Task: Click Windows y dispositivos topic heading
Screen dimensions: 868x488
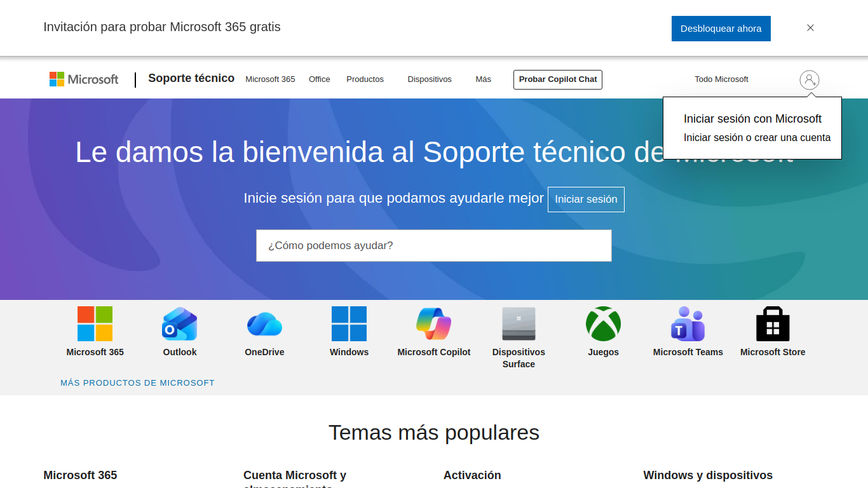Action: pos(708,475)
